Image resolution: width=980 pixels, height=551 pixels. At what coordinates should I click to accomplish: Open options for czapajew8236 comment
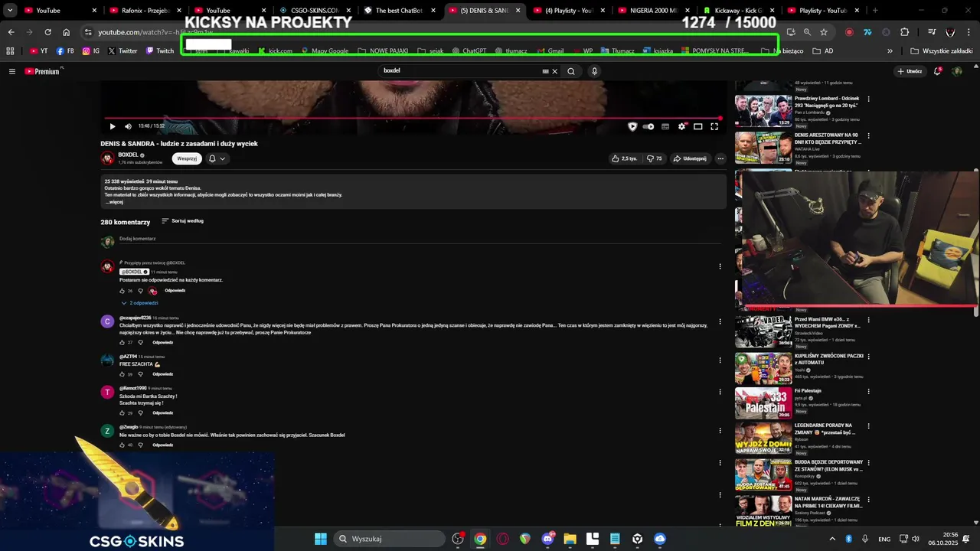[720, 321]
